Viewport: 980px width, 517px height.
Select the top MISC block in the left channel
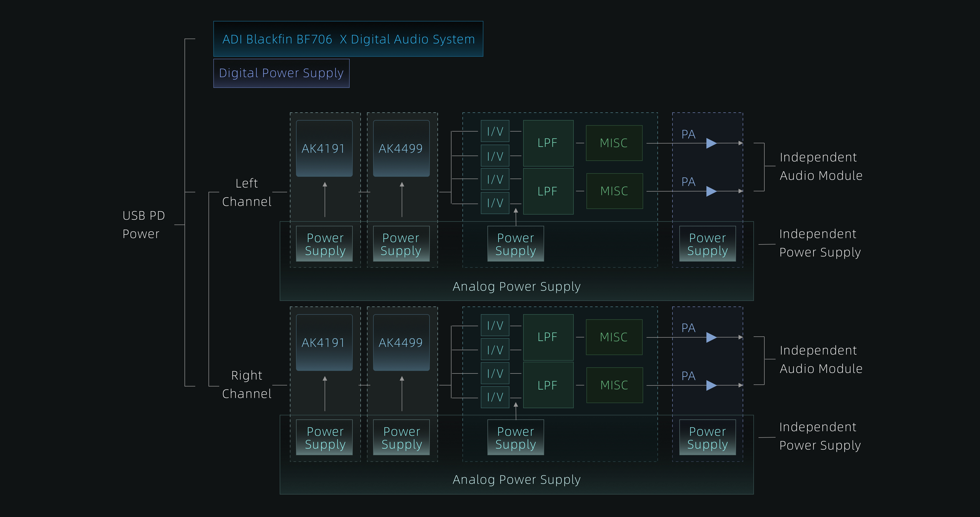pyautogui.click(x=614, y=143)
